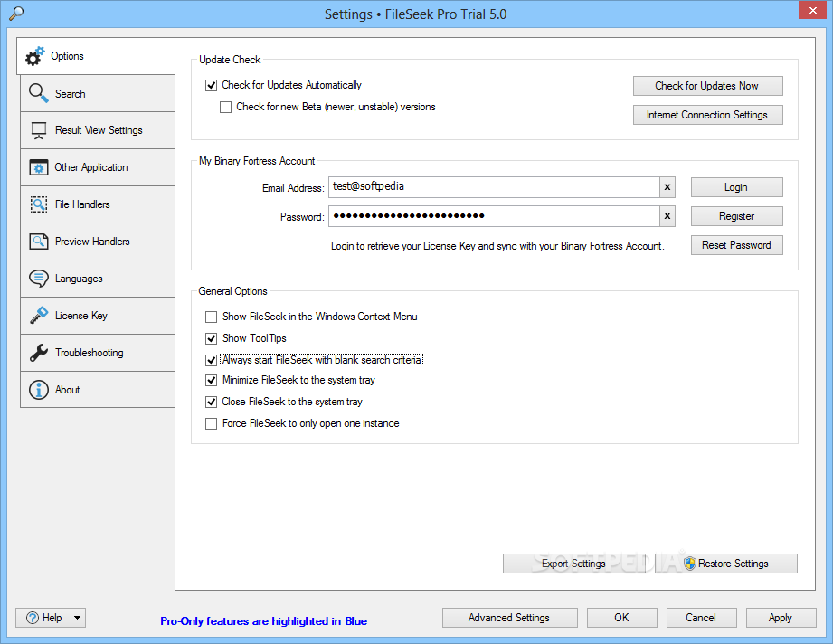Viewport: 833px width, 644px height.
Task: Open the License Key tab
Action: coord(98,316)
